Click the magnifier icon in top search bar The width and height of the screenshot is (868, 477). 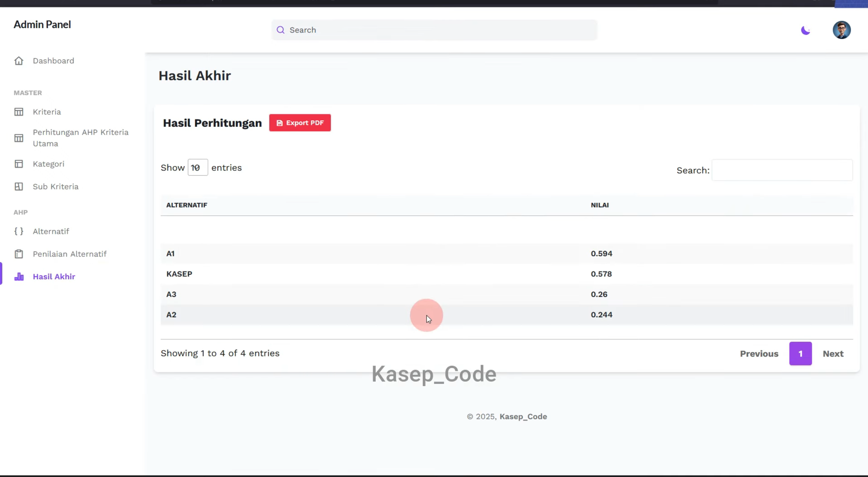(x=281, y=30)
